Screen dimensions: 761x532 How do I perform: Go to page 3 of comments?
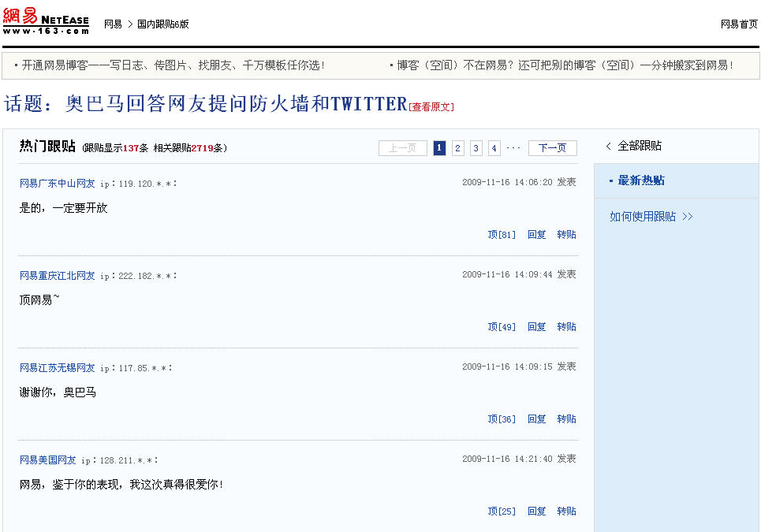click(476, 148)
